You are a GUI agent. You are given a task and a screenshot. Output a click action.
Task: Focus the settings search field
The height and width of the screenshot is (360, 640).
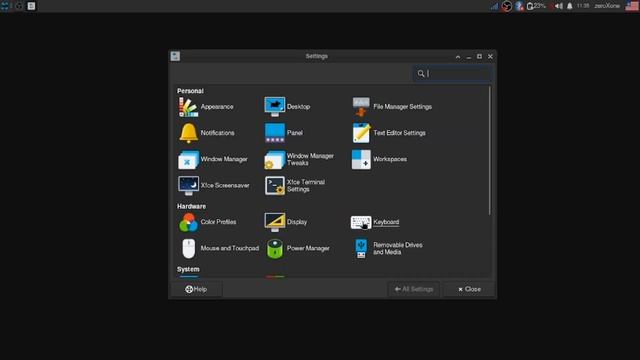point(452,73)
